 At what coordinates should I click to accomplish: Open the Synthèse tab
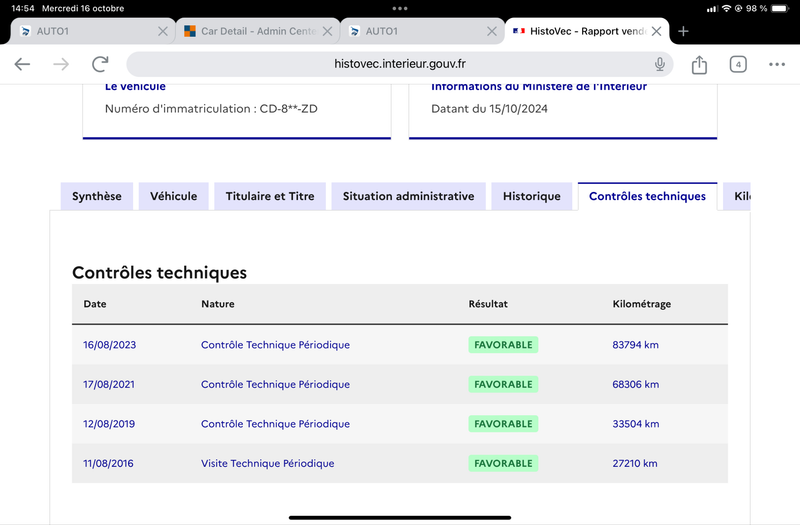(97, 196)
